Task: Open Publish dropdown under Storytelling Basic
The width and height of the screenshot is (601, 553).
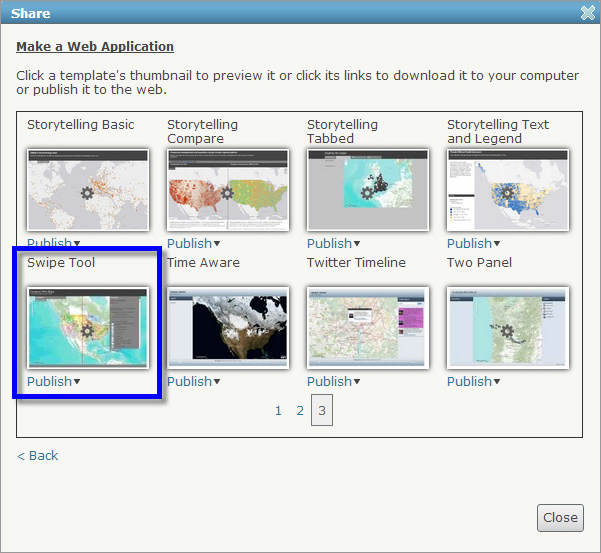Action: [54, 243]
